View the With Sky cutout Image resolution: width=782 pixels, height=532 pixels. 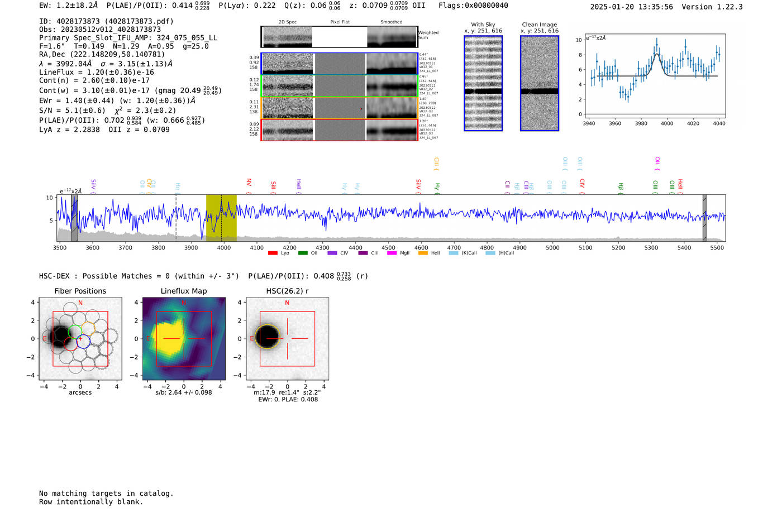tap(483, 83)
